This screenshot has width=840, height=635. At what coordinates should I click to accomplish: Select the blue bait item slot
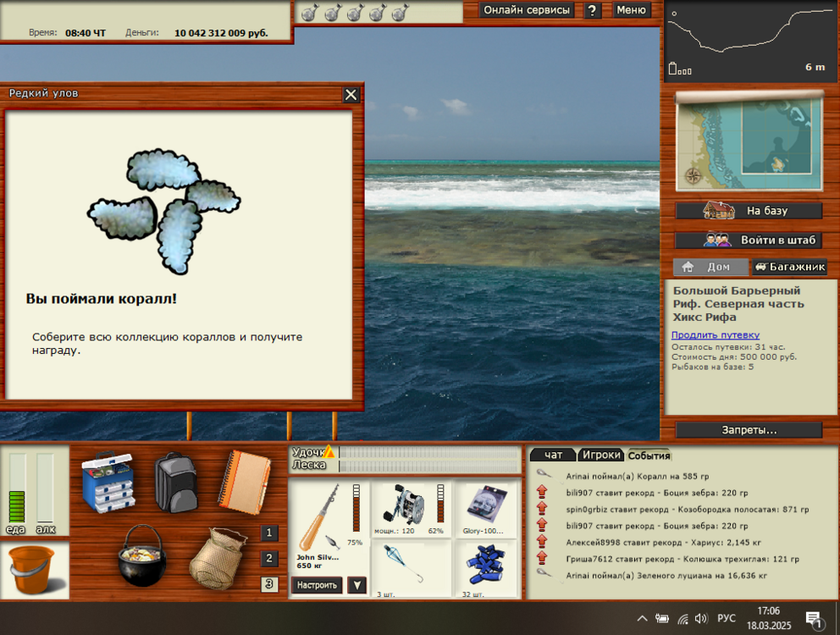tap(486, 566)
